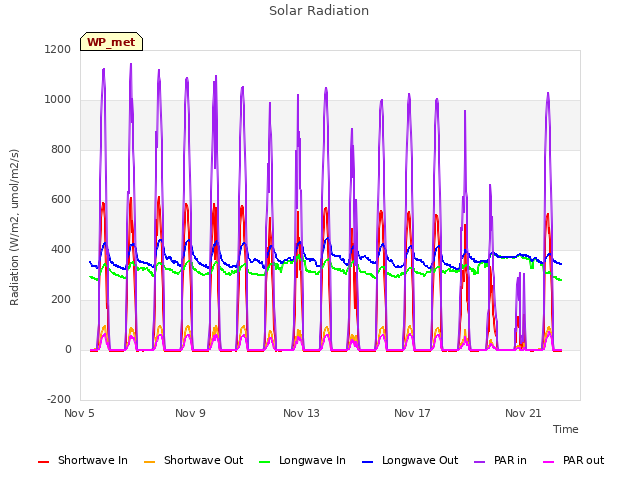This screenshot has height=480, width=640.
Task: Click the Nov 5 x-axis tick label
Action: pos(79,413)
